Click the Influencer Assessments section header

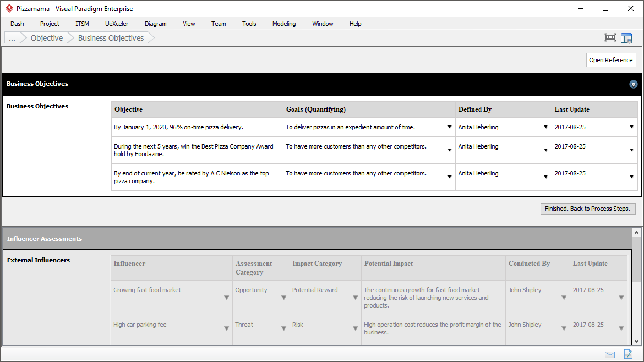pyautogui.click(x=317, y=239)
